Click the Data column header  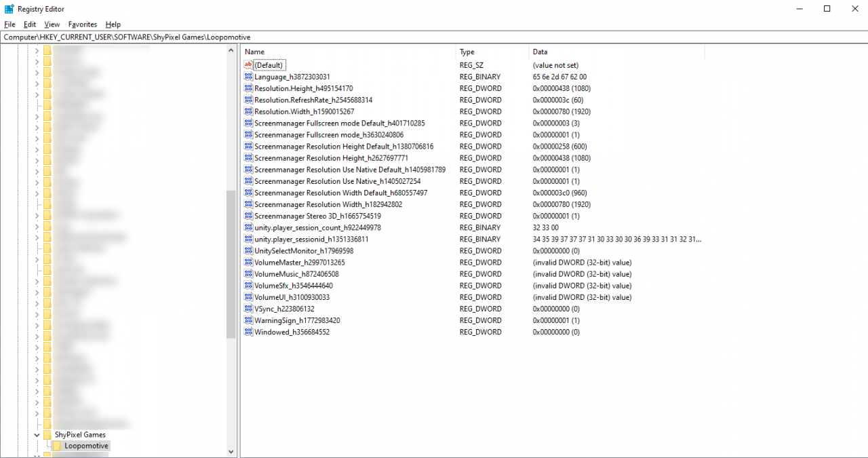pos(615,52)
